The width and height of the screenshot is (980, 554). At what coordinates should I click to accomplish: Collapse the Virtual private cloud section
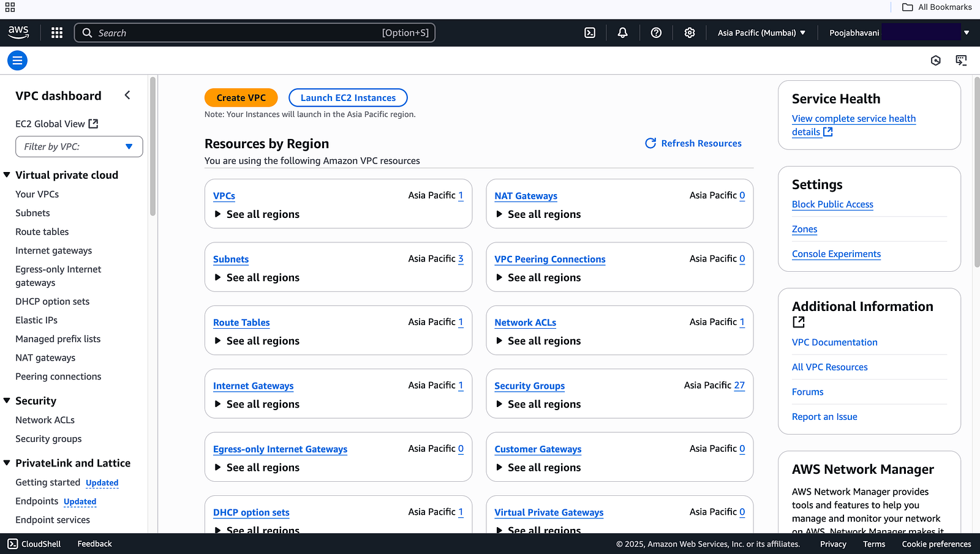click(x=7, y=175)
